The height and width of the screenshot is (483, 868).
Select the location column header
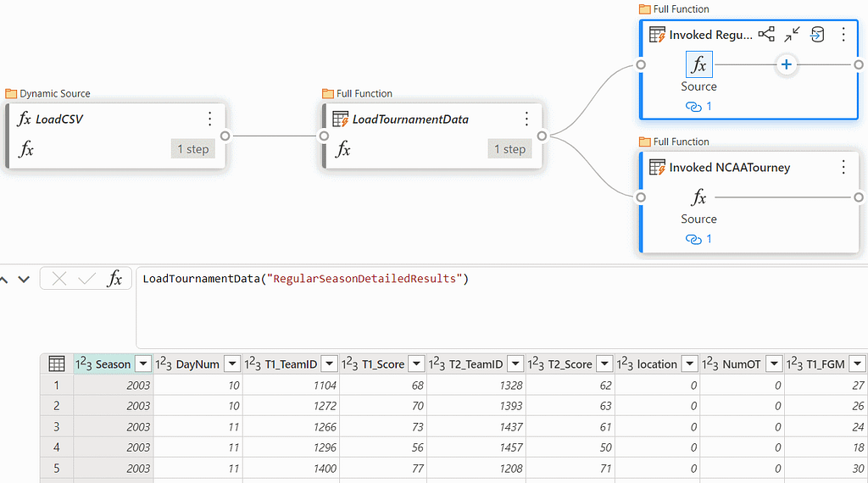pyautogui.click(x=657, y=364)
